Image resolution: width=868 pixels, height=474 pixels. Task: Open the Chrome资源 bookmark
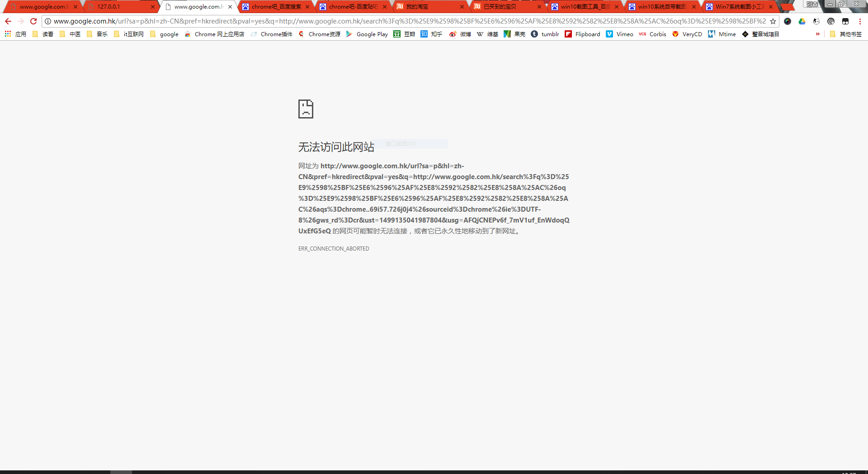pos(320,34)
